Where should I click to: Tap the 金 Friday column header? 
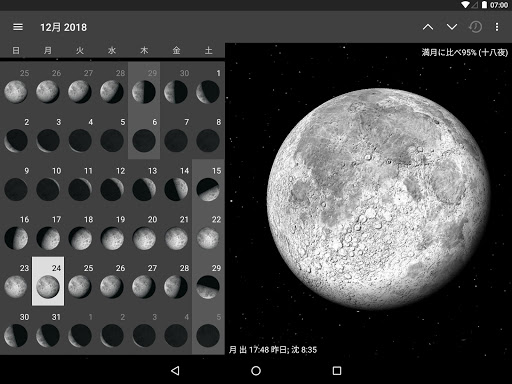point(176,50)
